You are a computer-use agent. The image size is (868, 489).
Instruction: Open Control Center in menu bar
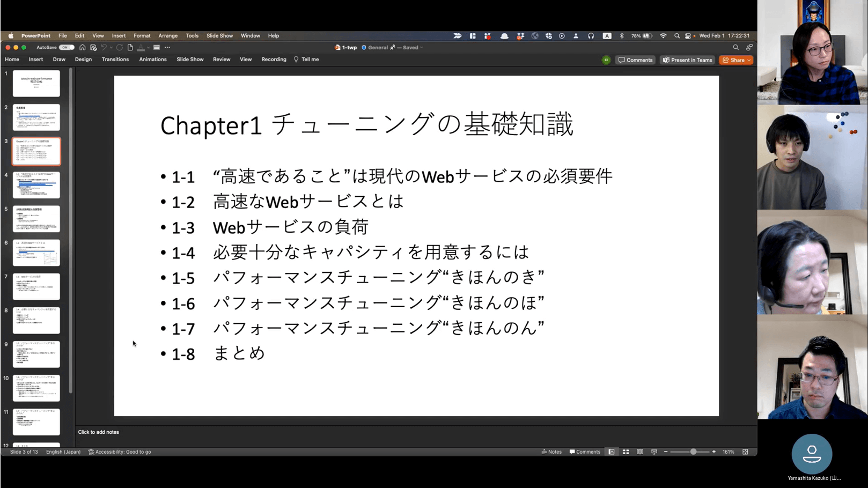[688, 36]
